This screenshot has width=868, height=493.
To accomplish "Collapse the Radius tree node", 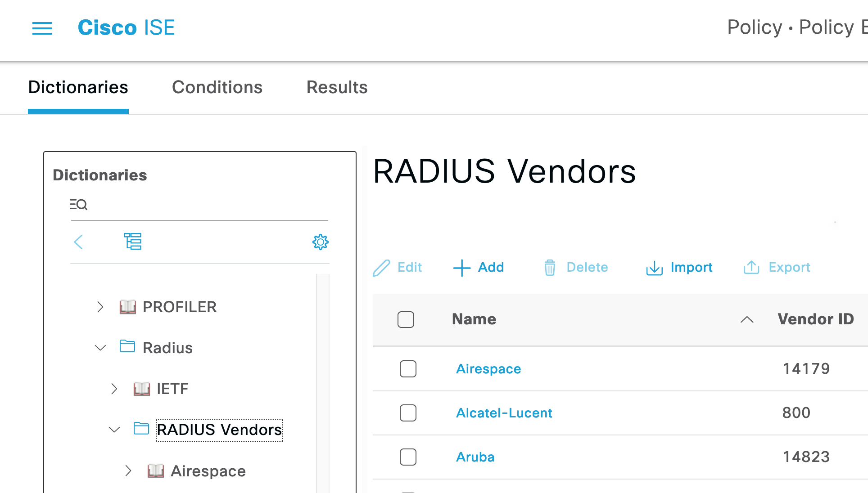I will (100, 347).
